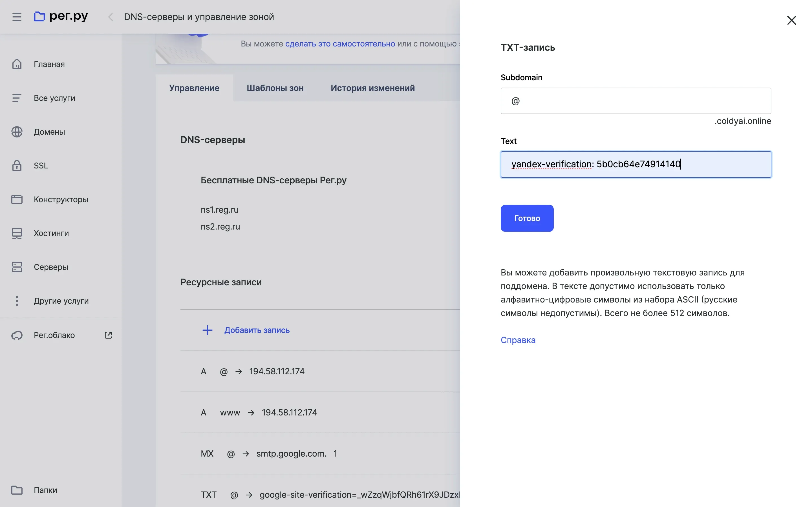Open Серверы in the sidebar

(x=51, y=267)
